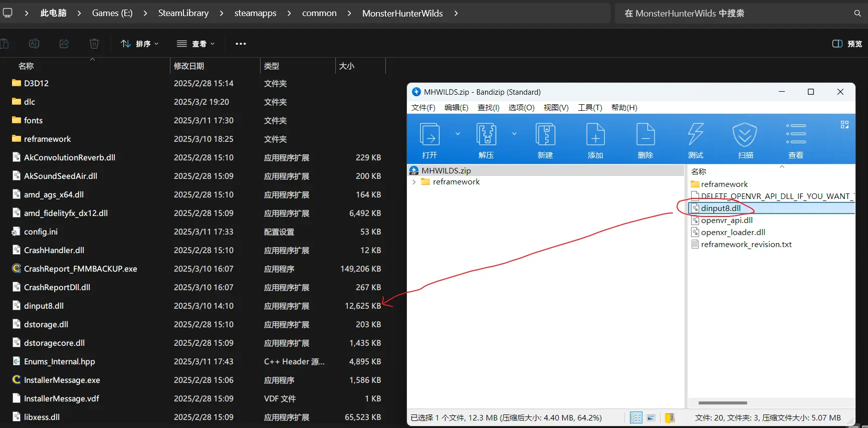868x428 pixels.
Task: Switch to detail list view in status bar
Action: click(x=636, y=417)
